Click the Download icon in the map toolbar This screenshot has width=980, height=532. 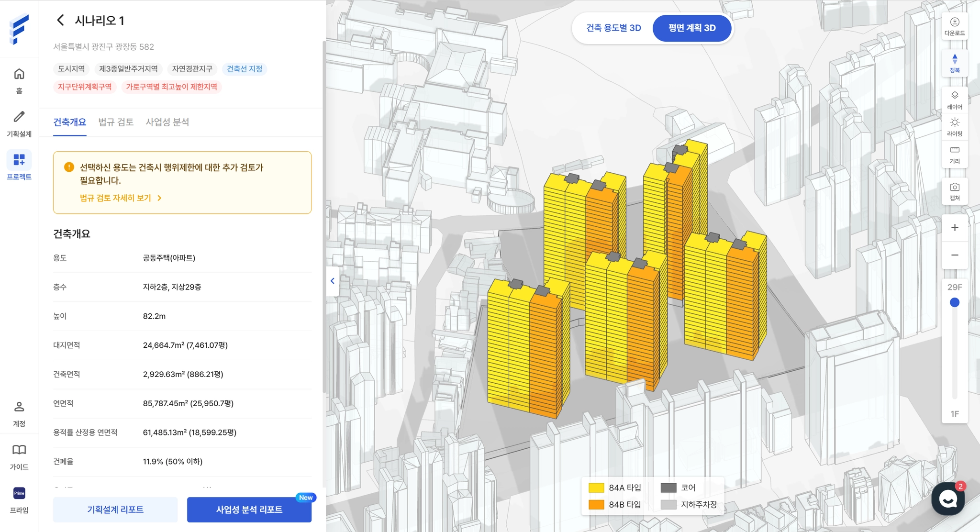point(954,26)
